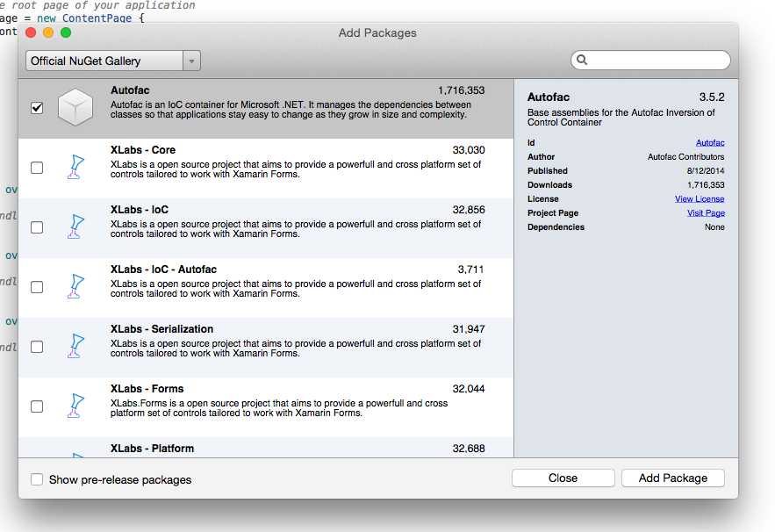Image resolution: width=775 pixels, height=532 pixels.
Task: Select the XLabs - IoC package title
Action: click(140, 210)
